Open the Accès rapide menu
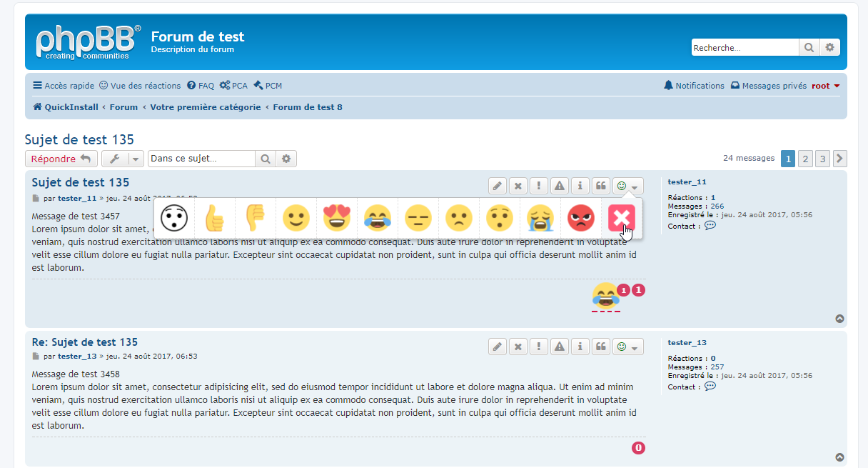Image resolution: width=868 pixels, height=468 pixels. [x=64, y=86]
